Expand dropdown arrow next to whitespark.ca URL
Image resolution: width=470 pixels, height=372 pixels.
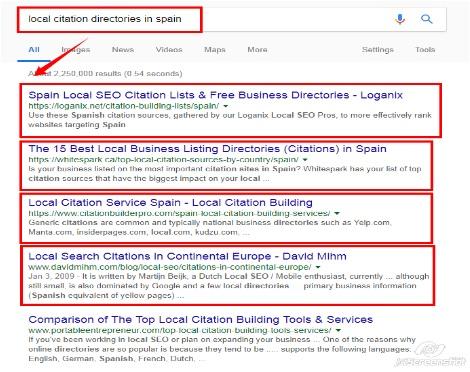[x=305, y=160]
